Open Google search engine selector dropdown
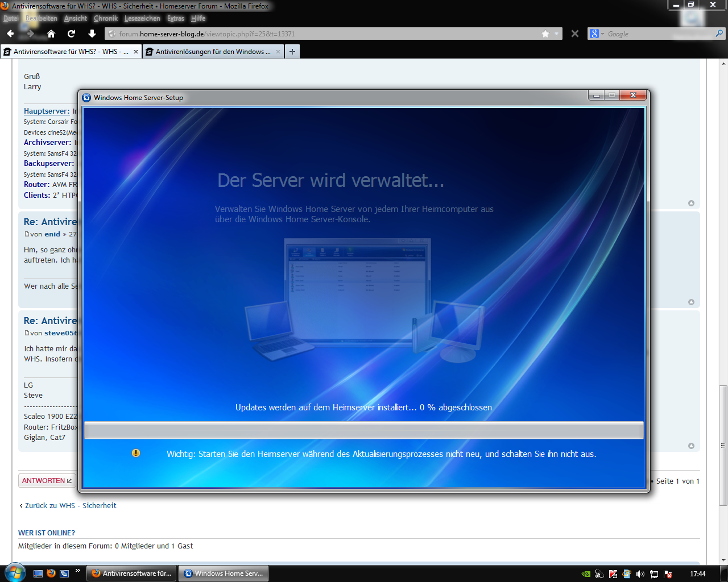The width and height of the screenshot is (728, 582). 597,34
